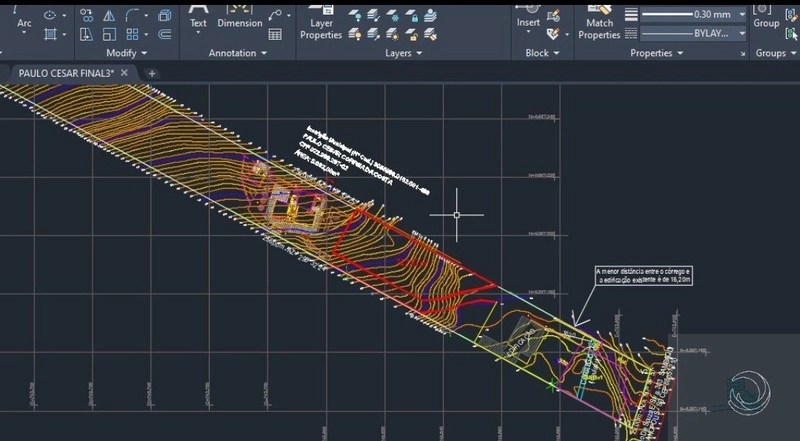Select the Stretch tool
Viewport: 800px width, 441px height.
[x=87, y=34]
